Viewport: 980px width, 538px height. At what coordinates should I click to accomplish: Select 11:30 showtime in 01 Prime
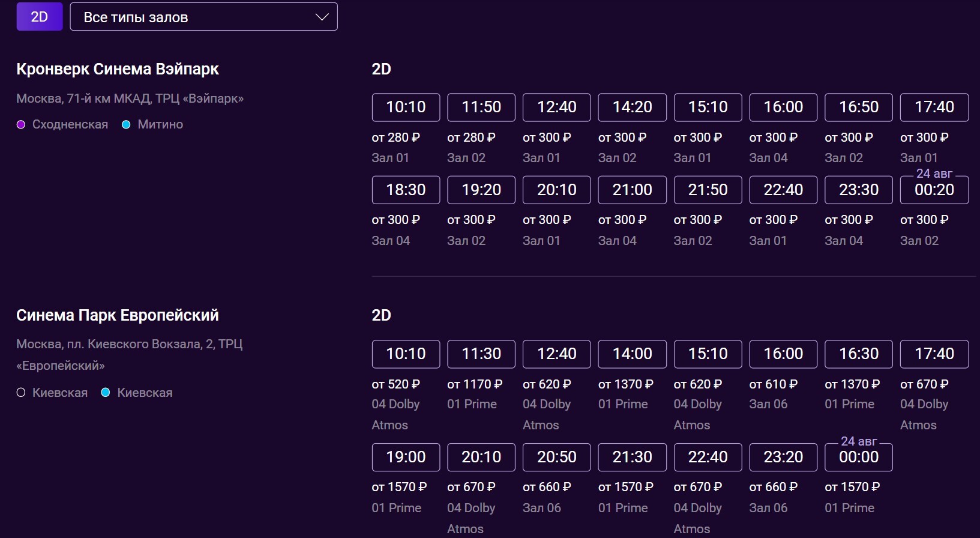481,354
